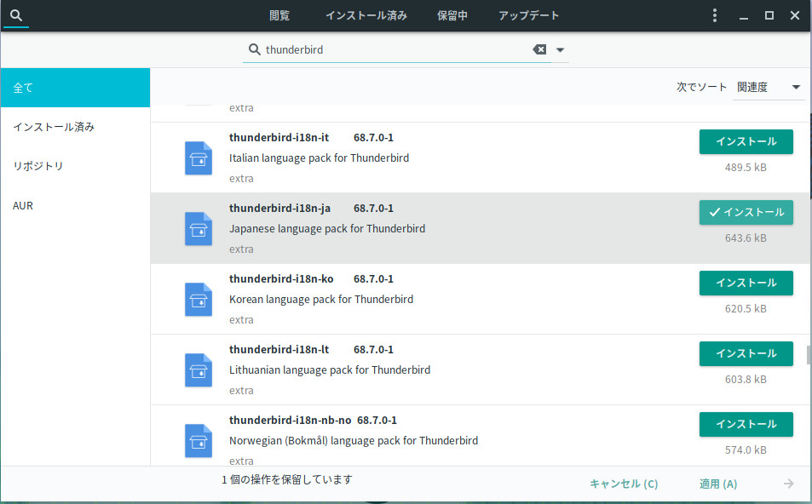The image size is (812, 504).
Task: Open the アップデート tab
Action: coord(529,15)
